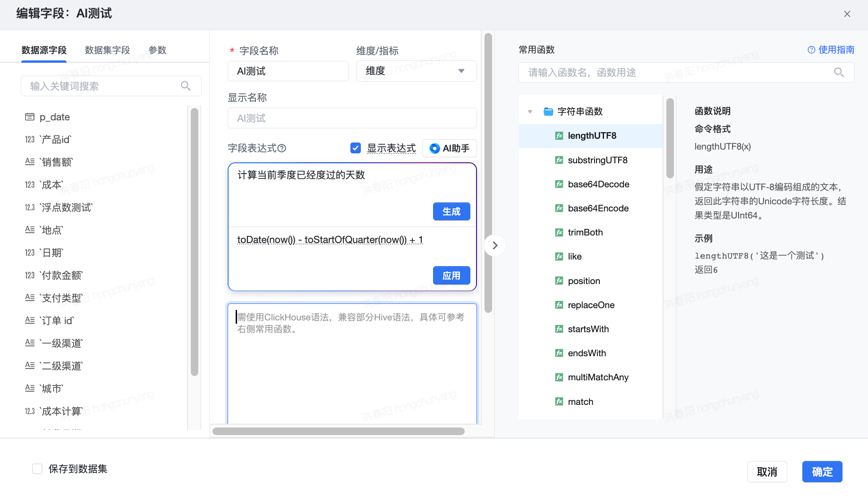This screenshot has width=868, height=503.
Task: Click the number type icon of 付款金额
Action: 30,275
